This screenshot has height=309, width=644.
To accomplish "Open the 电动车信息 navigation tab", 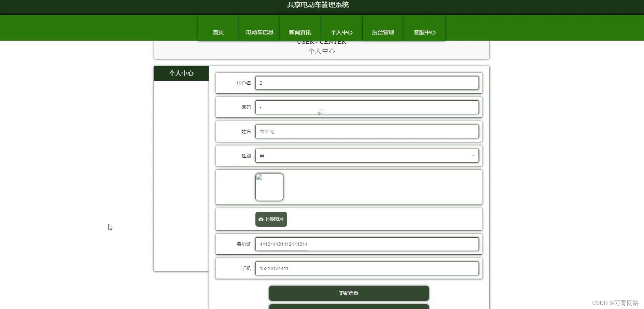I will tap(259, 32).
